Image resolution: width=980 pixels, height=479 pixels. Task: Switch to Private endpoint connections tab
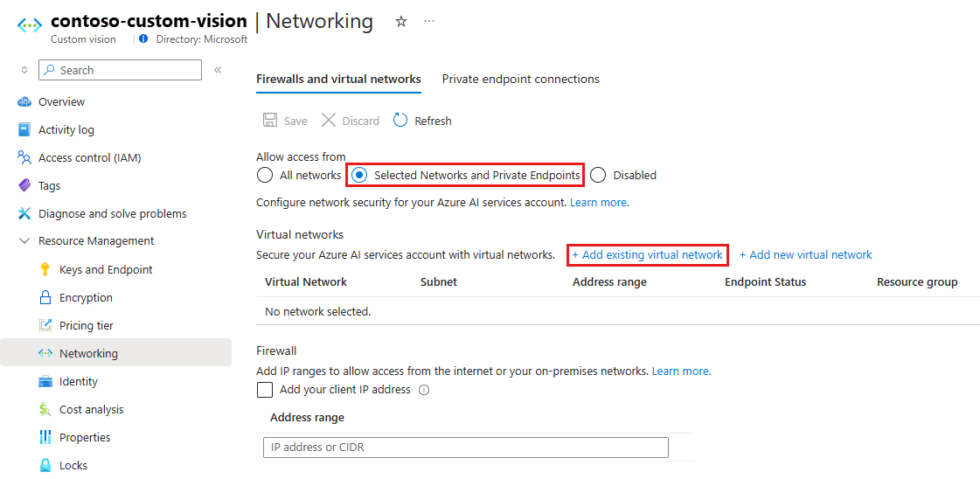520,79
